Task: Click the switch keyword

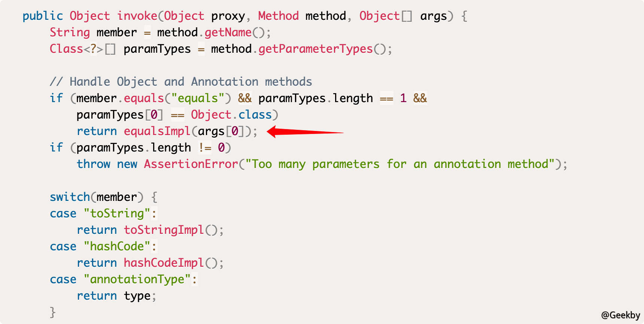Action: 70,197
